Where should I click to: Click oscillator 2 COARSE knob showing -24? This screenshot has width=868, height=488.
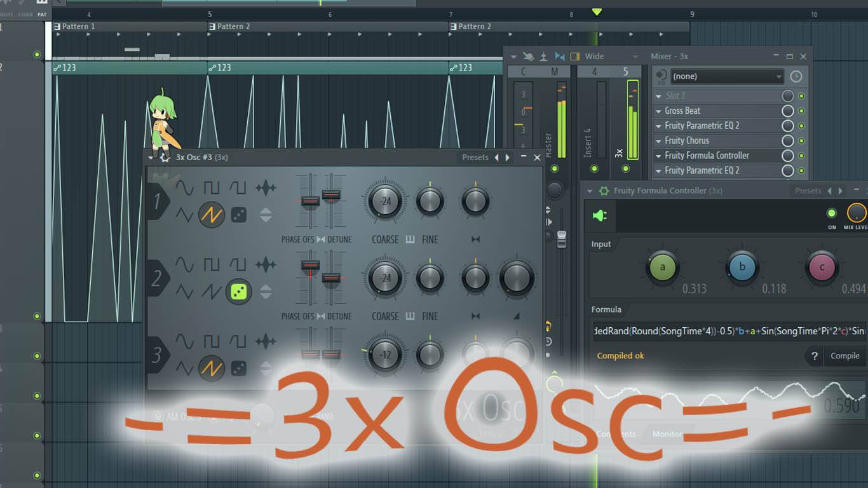pos(385,278)
